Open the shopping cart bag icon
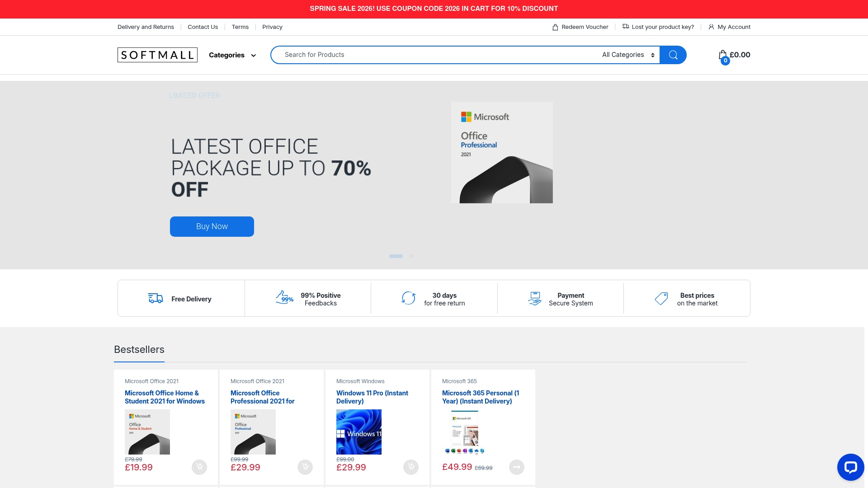 pyautogui.click(x=723, y=55)
